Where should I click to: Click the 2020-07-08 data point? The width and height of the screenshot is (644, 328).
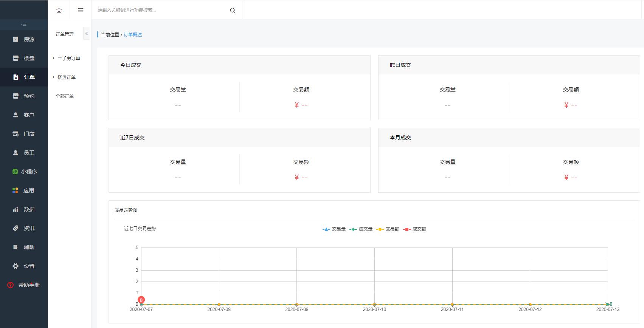pos(219,304)
